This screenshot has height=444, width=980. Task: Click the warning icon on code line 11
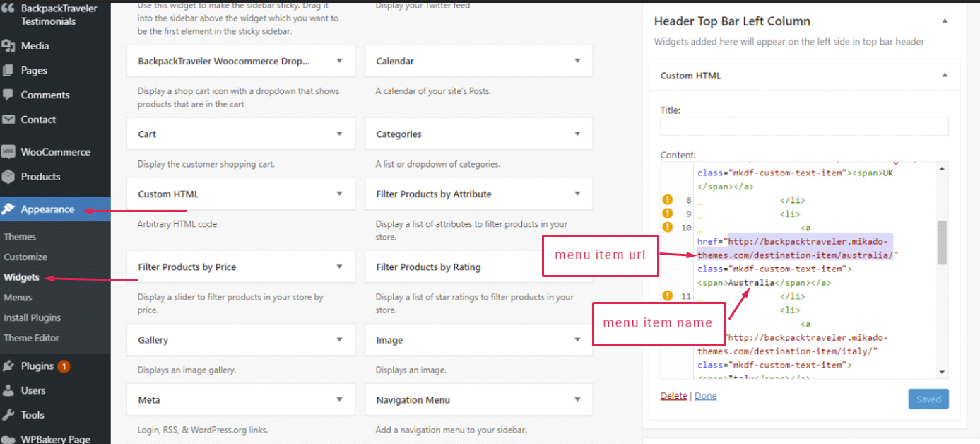pos(667,296)
